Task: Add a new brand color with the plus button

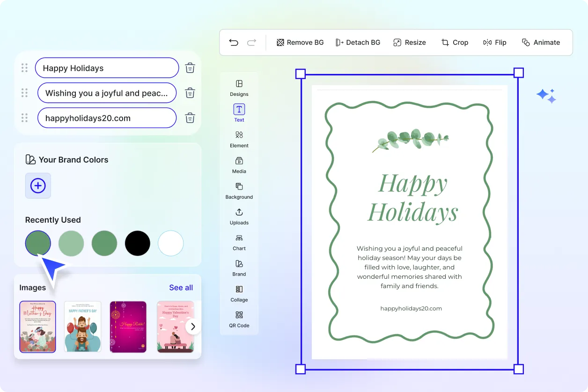Action: tap(37, 186)
